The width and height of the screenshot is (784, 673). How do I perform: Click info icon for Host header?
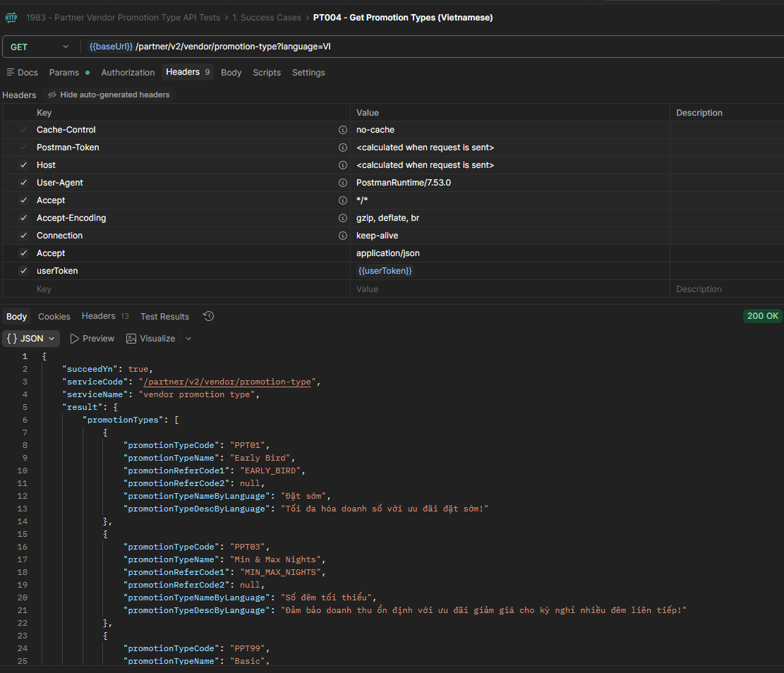click(x=342, y=165)
